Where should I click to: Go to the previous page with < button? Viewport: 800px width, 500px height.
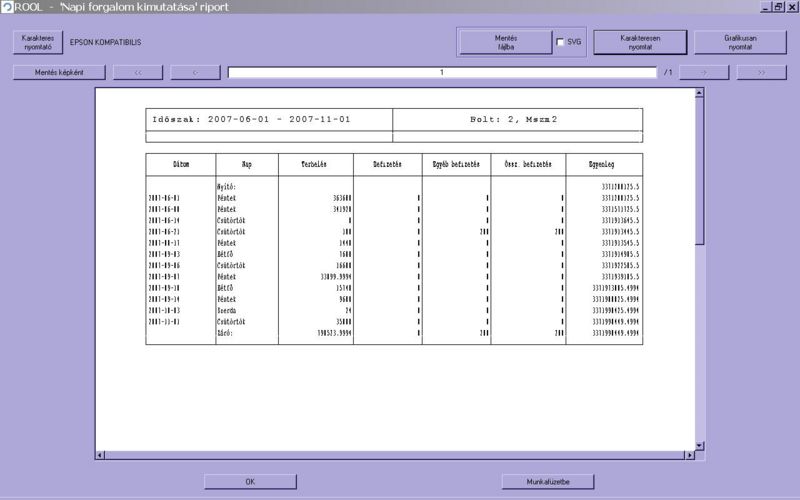(195, 72)
